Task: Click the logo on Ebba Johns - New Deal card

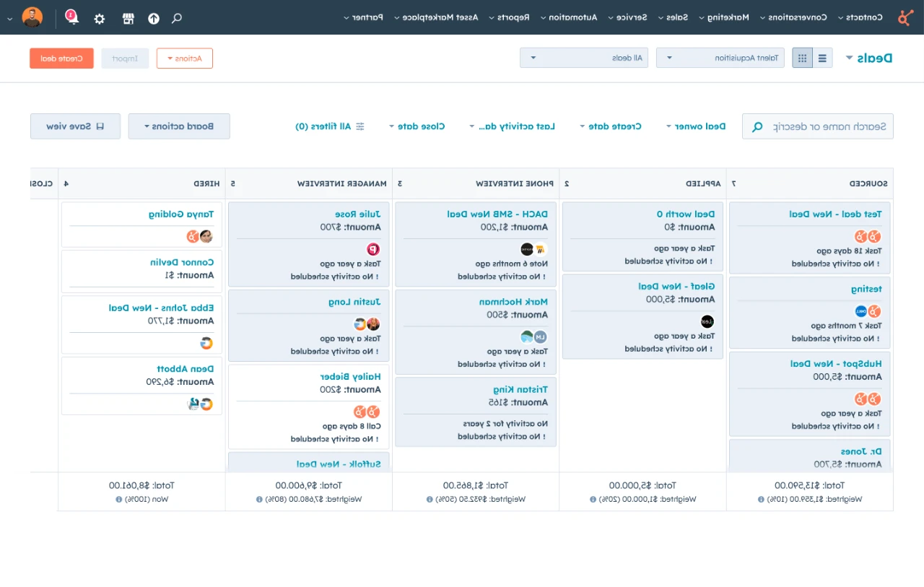Action: click(x=206, y=343)
